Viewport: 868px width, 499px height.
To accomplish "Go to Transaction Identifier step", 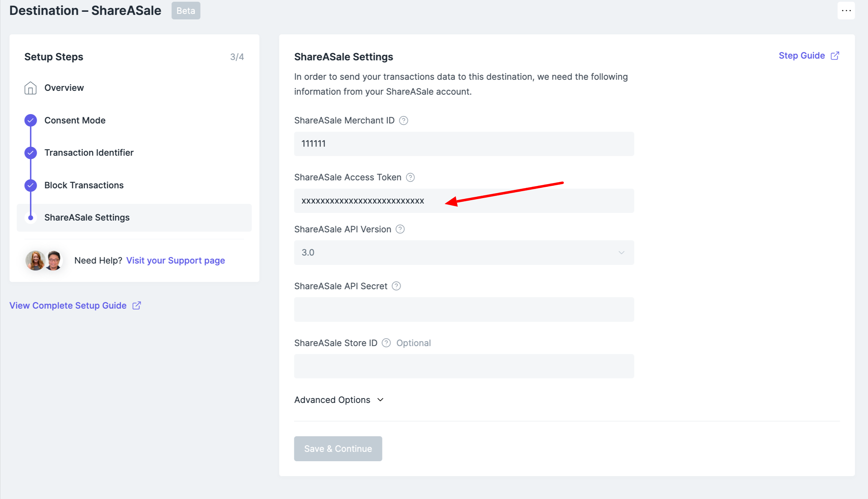I will 89,153.
